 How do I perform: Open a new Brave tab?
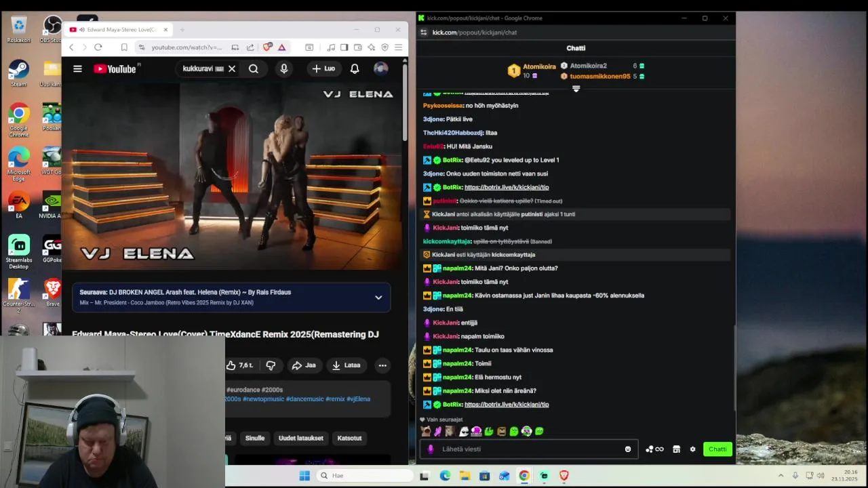coord(182,29)
